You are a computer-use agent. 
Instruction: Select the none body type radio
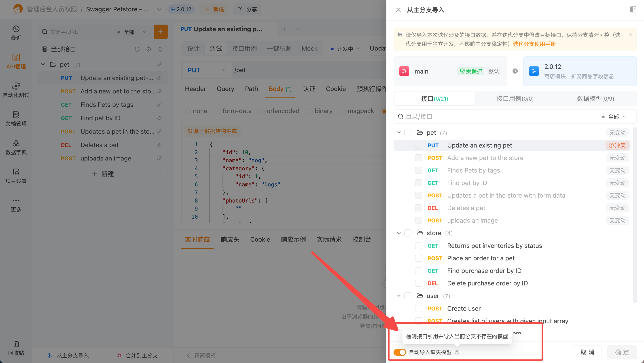[188, 111]
